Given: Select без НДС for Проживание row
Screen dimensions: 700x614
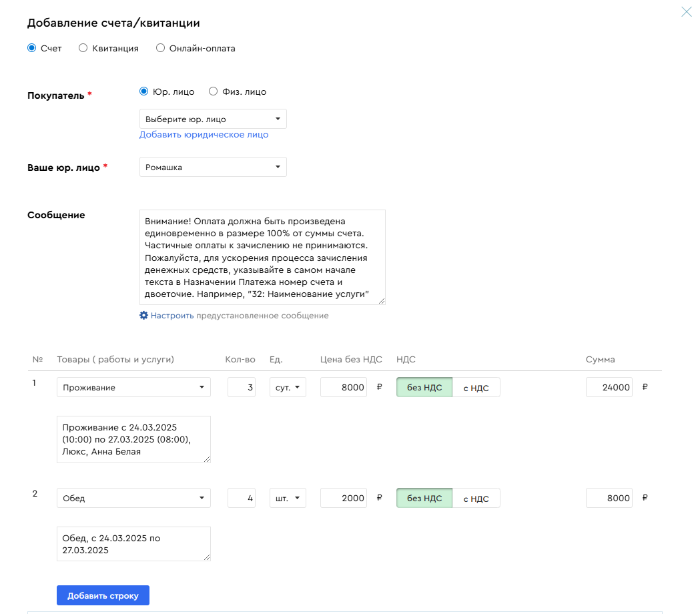Looking at the screenshot, I should point(424,387).
